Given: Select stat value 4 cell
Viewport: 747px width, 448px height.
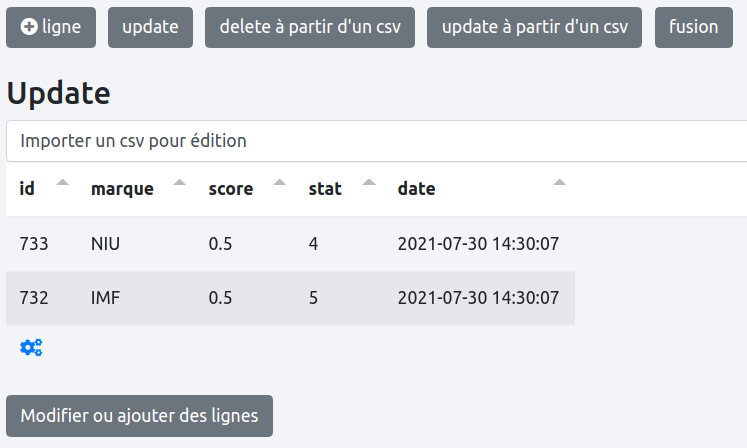Looking at the screenshot, I should point(313,244).
